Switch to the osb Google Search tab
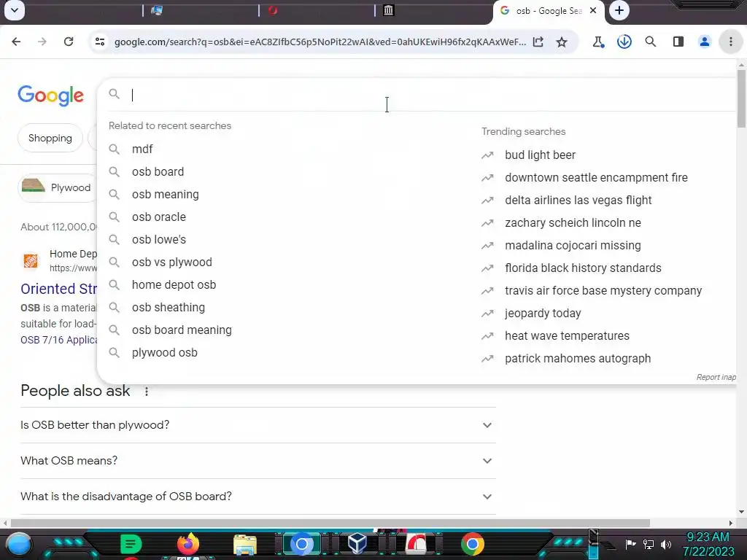This screenshot has height=560, width=747. click(549, 11)
